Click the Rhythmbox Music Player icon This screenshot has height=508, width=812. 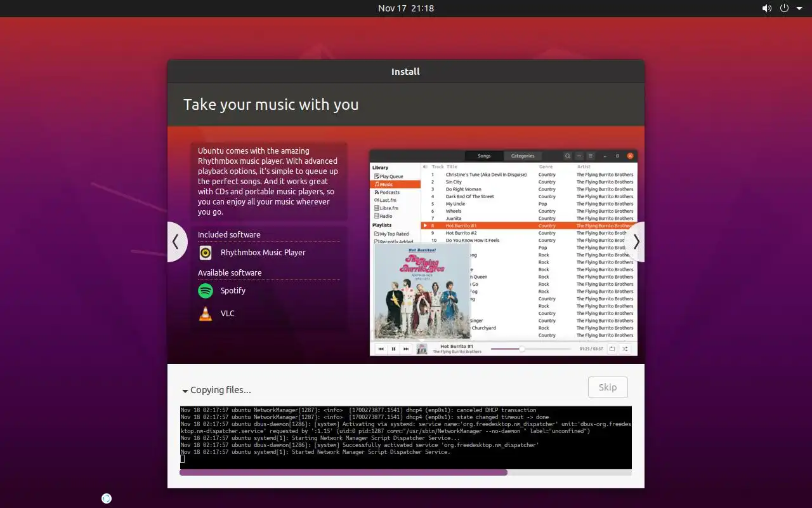tap(206, 253)
